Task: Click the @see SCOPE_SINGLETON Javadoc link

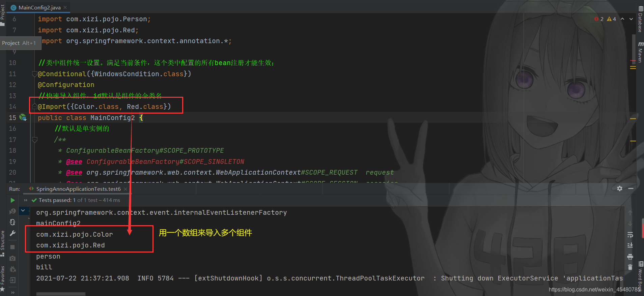Action: (x=165, y=162)
